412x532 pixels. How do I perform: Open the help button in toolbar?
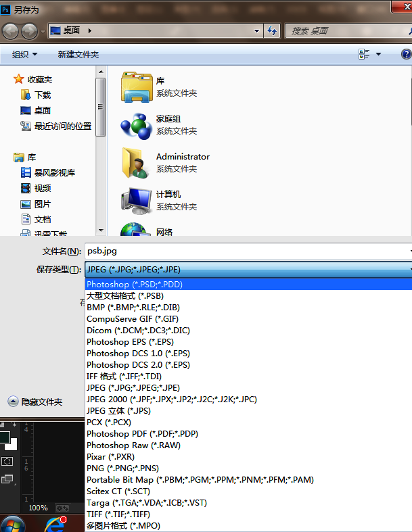tap(406, 54)
